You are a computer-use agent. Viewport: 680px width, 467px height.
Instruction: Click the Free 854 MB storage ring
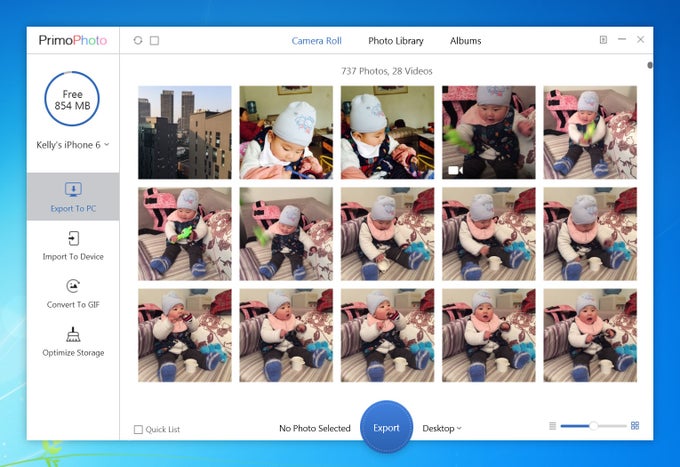tap(72, 99)
